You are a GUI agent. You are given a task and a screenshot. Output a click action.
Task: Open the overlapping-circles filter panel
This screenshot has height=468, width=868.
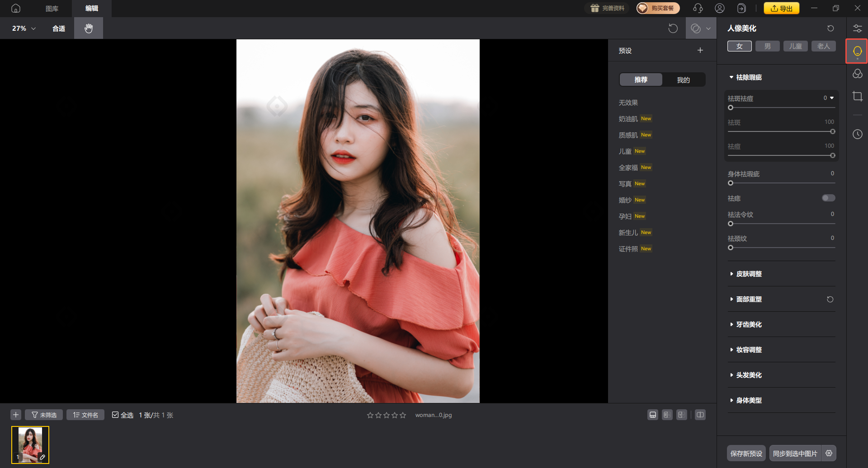tap(857, 74)
